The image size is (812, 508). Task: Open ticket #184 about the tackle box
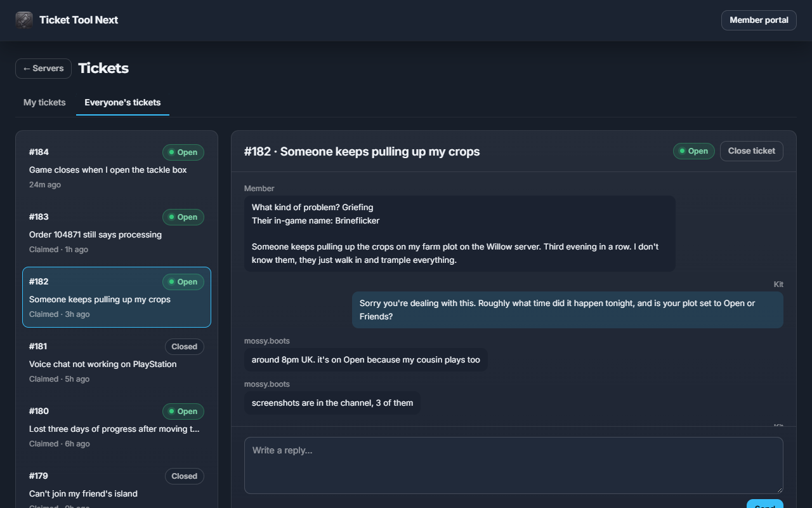pyautogui.click(x=117, y=168)
